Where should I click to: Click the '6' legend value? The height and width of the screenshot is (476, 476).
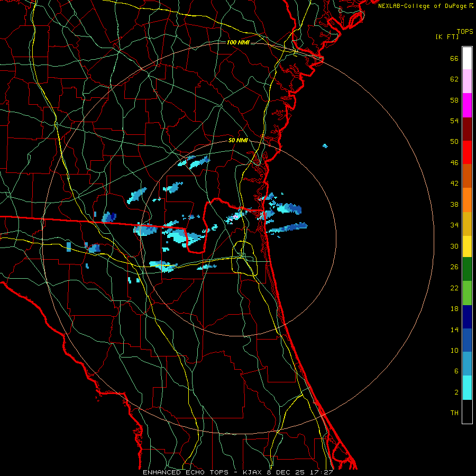point(456,371)
